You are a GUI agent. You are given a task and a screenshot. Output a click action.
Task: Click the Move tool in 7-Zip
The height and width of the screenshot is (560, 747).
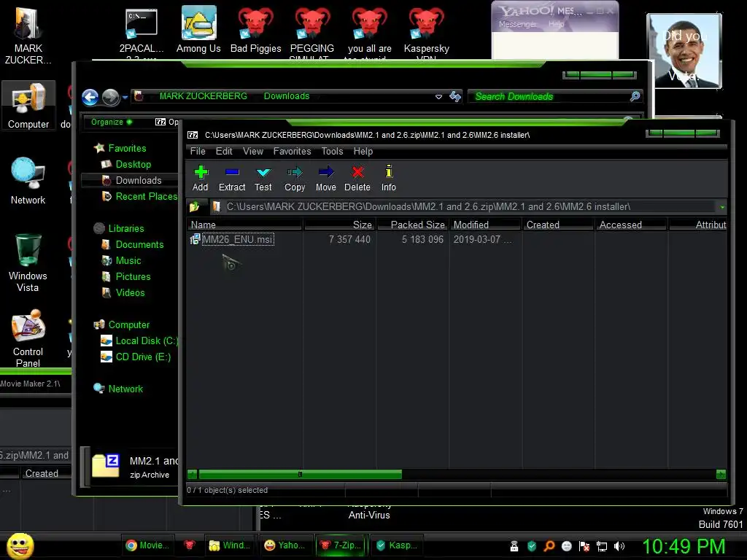coord(326,178)
